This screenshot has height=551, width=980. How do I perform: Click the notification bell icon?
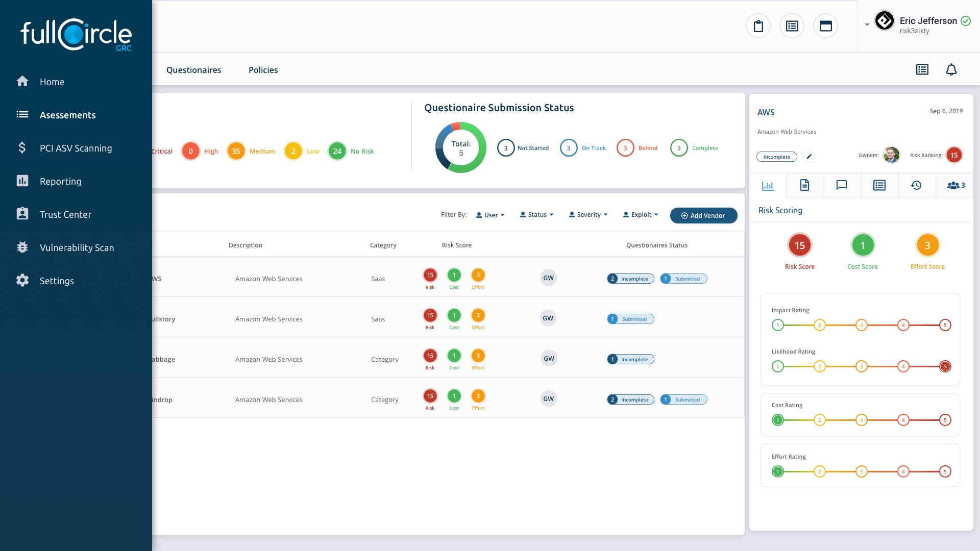pyautogui.click(x=951, y=69)
